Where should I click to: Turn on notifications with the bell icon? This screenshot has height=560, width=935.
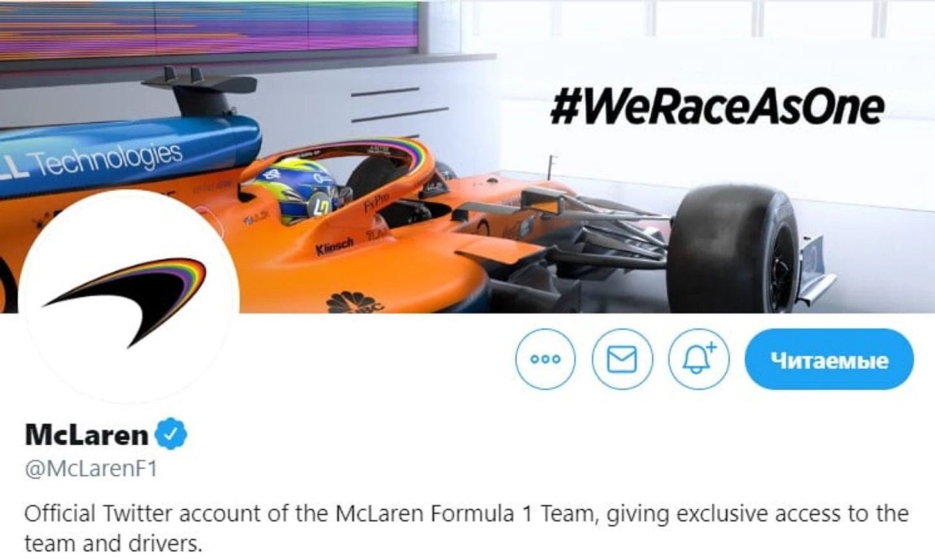pyautogui.click(x=698, y=359)
